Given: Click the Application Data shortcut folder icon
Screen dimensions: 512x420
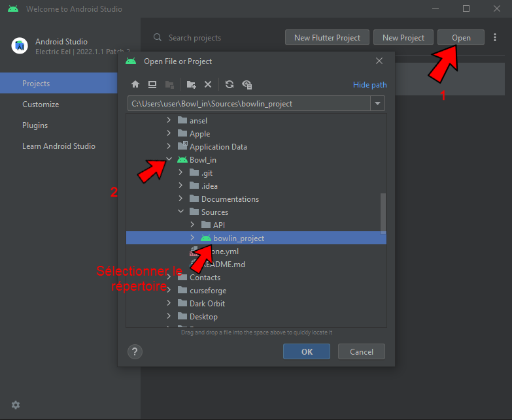Looking at the screenshot, I should click(x=182, y=146).
